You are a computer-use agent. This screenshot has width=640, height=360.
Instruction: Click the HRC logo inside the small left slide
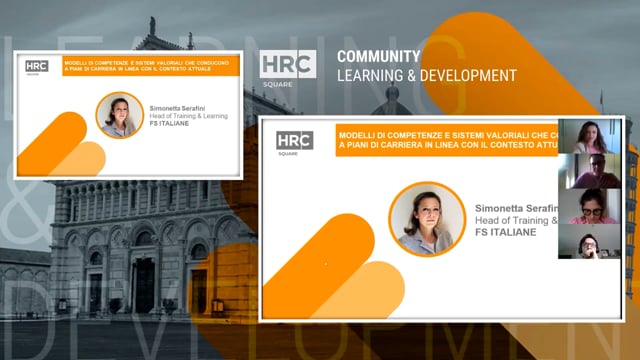(37, 67)
